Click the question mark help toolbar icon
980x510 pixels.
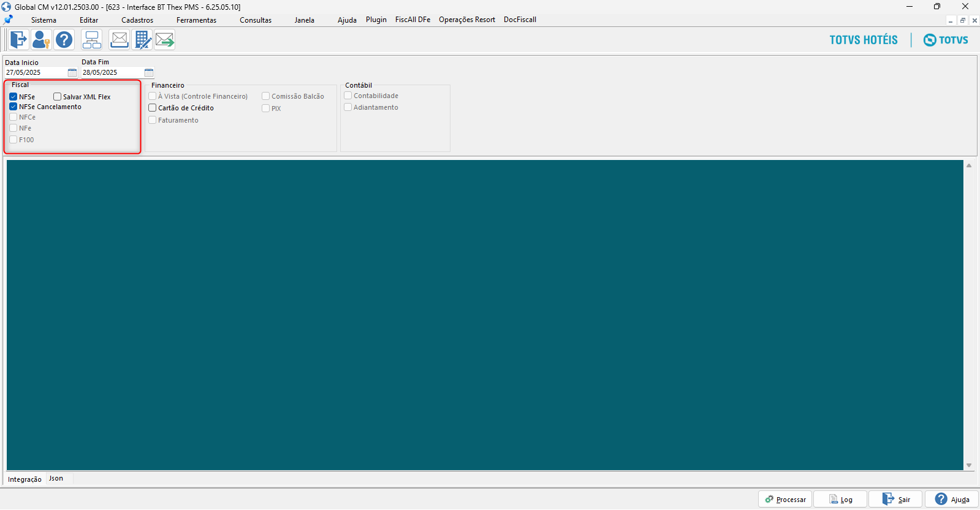point(64,40)
